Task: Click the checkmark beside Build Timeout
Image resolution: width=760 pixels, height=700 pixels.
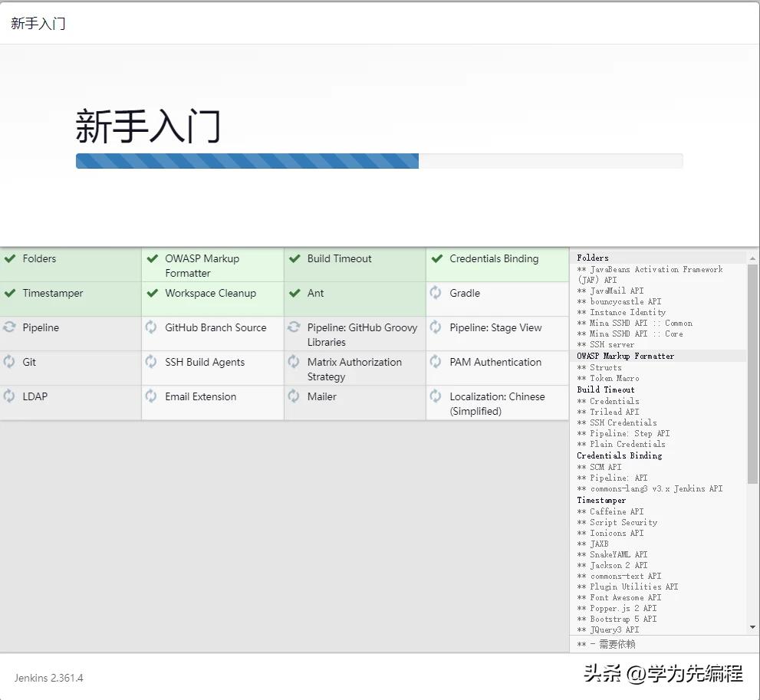Action: pyautogui.click(x=294, y=258)
